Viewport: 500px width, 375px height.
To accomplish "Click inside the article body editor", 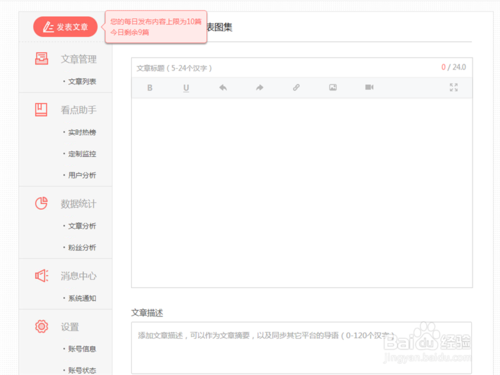I will point(302,192).
